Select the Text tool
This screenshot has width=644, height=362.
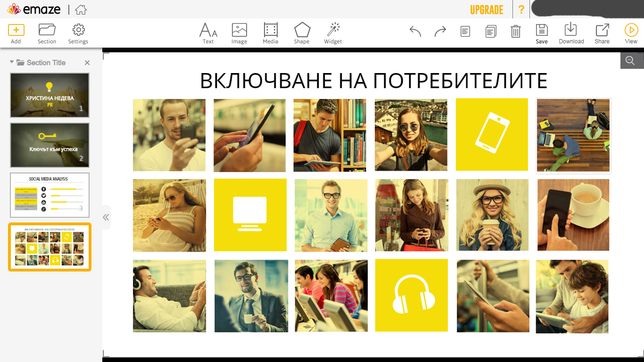[x=208, y=31]
